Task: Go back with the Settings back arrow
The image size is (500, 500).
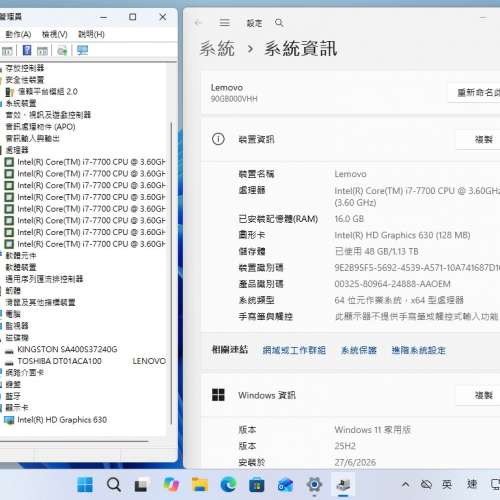Action: tap(199, 23)
